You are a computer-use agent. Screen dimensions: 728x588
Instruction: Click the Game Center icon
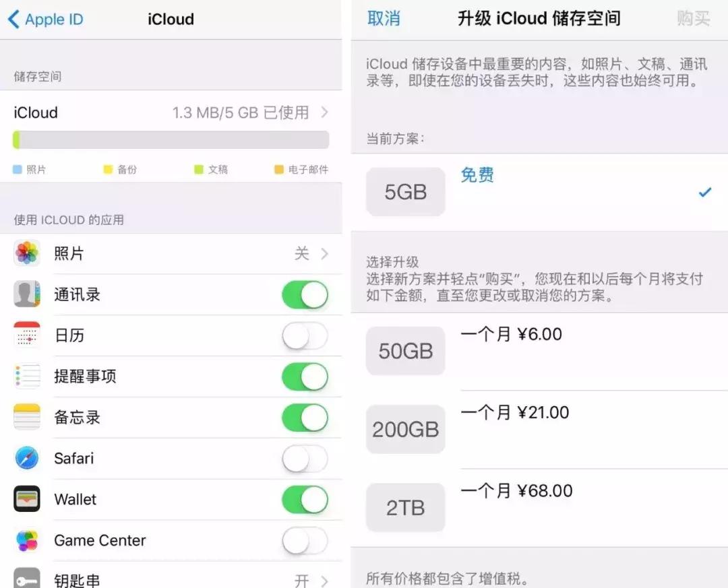click(x=26, y=541)
